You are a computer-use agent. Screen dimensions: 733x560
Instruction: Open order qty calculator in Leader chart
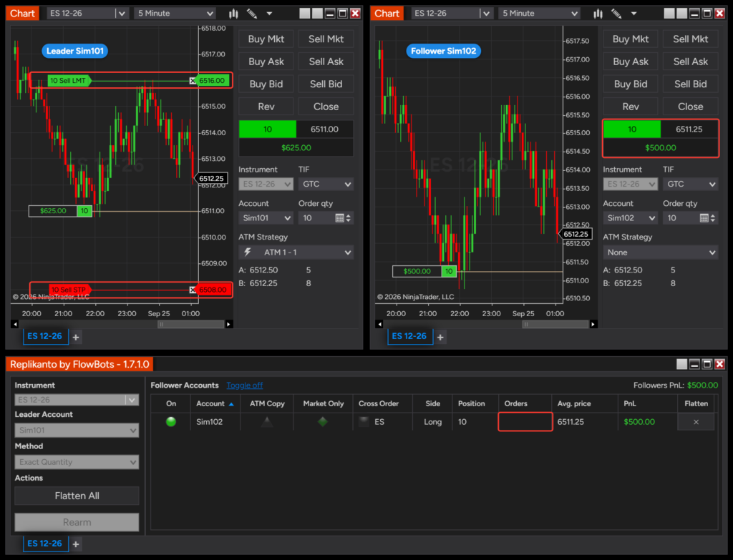(x=339, y=218)
